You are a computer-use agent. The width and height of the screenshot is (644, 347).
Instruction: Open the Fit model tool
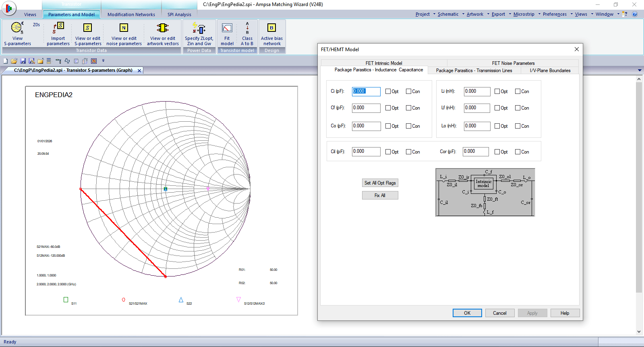coord(227,28)
